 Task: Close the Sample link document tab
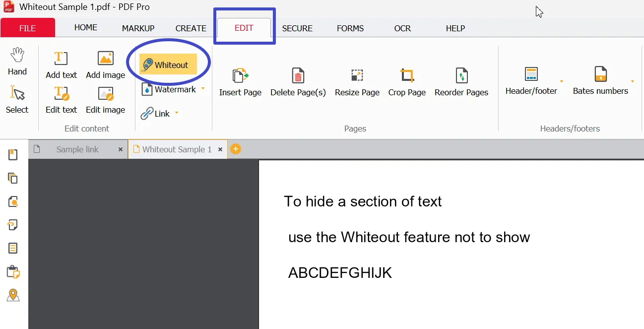coord(121,149)
